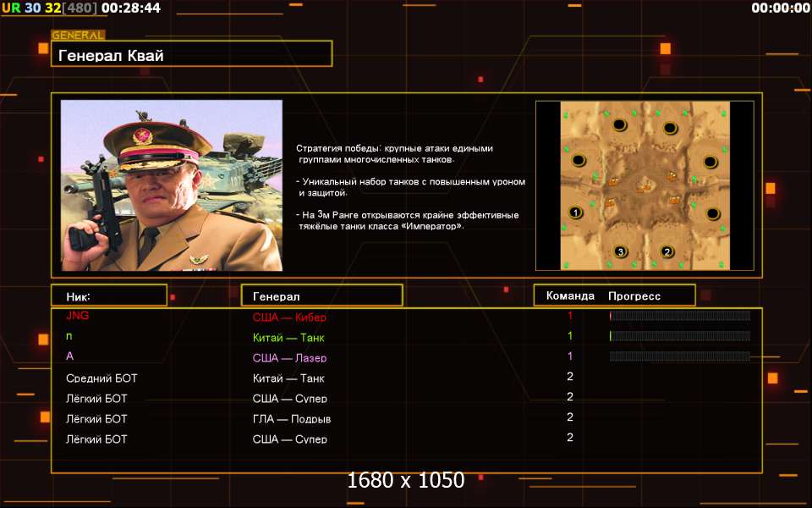Viewport: 812px width, 508px height.
Task: Click the central structure on the minimap
Action: [x=645, y=185]
